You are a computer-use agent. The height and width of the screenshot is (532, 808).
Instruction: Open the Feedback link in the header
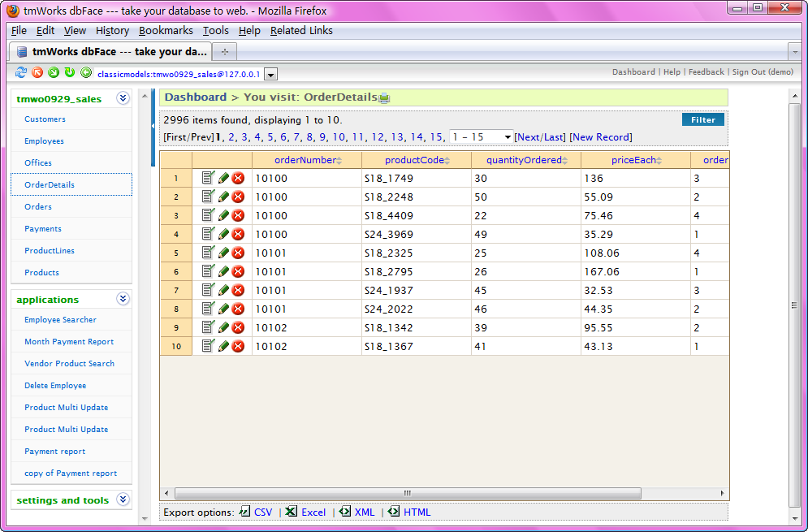point(706,72)
